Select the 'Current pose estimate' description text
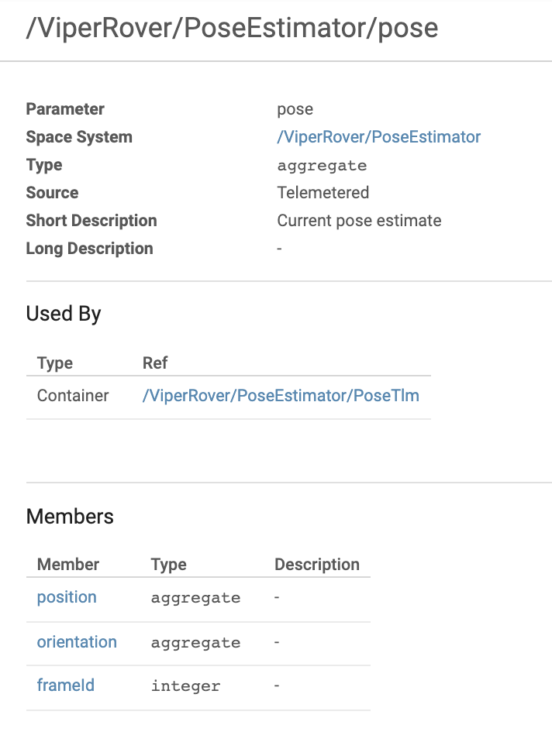The image size is (552, 756). click(359, 220)
